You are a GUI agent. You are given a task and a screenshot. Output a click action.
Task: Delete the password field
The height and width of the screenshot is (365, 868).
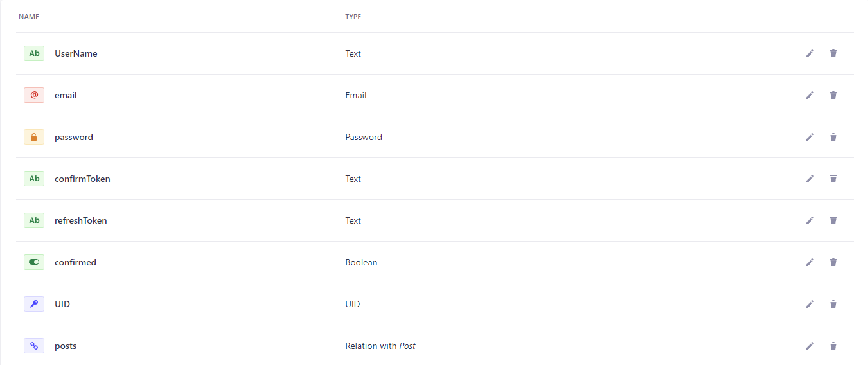click(x=833, y=137)
